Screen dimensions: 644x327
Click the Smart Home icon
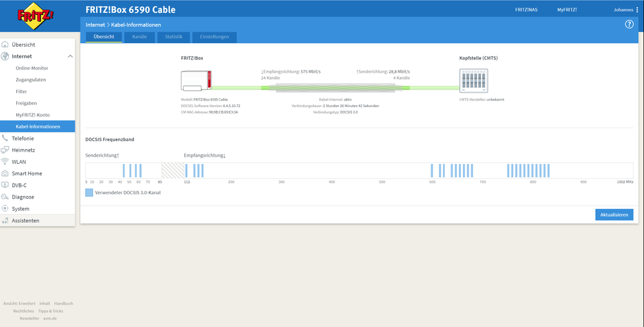pos(5,173)
